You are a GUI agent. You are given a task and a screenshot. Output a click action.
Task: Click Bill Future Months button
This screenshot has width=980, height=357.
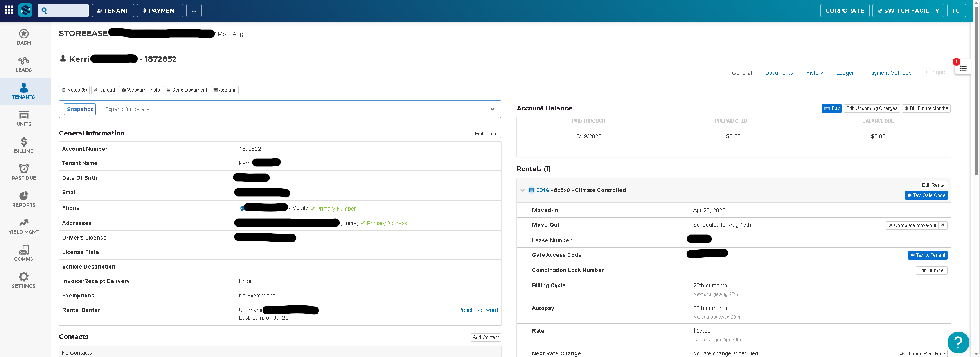coord(926,108)
